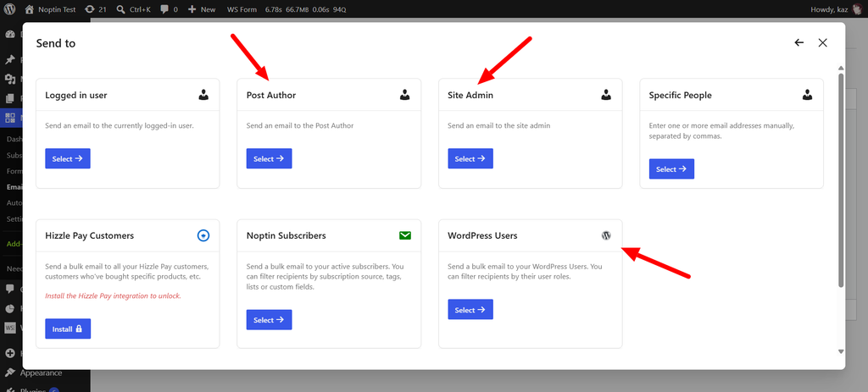Open the Posts pushpin icon in sidebar

10,60
